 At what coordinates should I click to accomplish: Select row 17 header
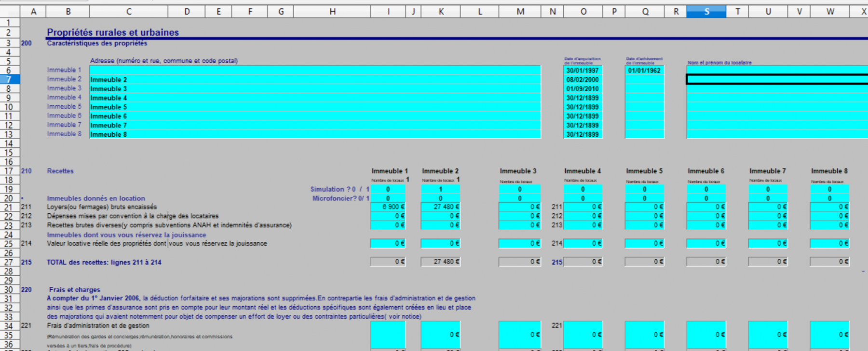coord(10,171)
